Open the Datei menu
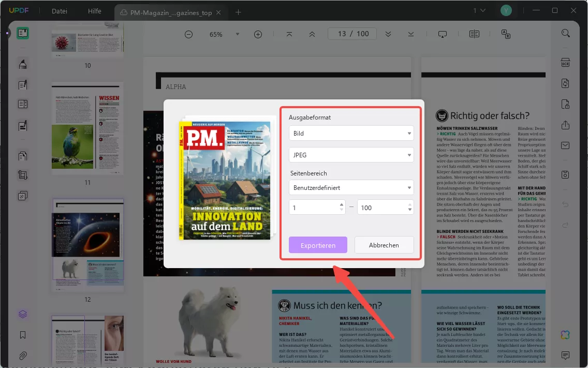 pos(59,10)
